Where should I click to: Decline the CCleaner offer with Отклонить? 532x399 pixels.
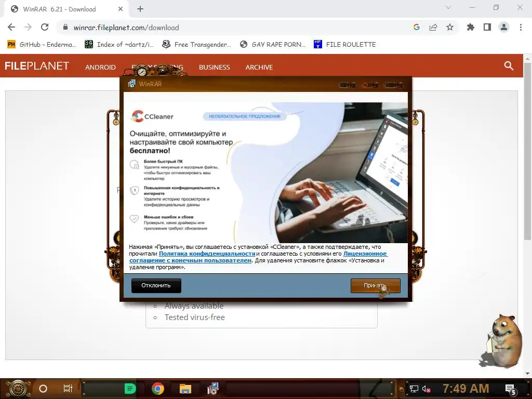(156, 285)
